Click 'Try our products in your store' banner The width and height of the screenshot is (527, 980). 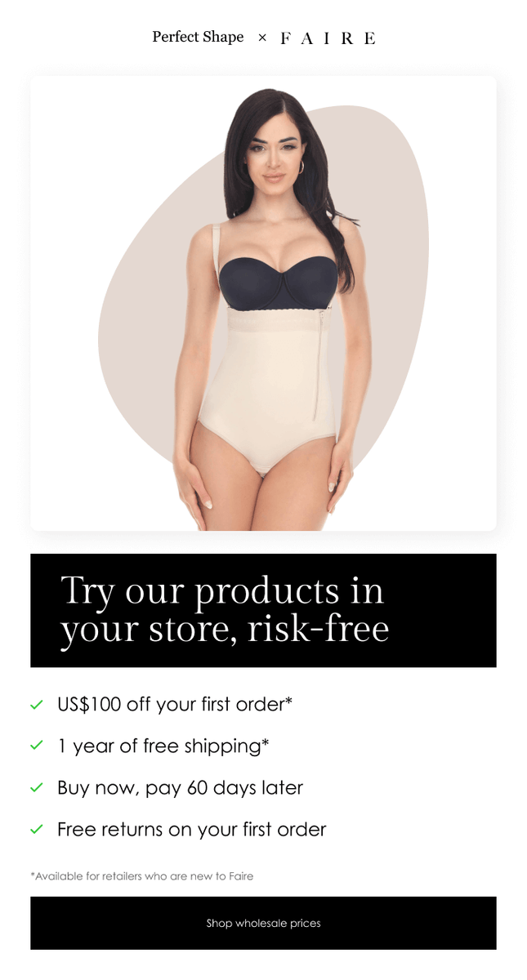pyautogui.click(x=263, y=611)
